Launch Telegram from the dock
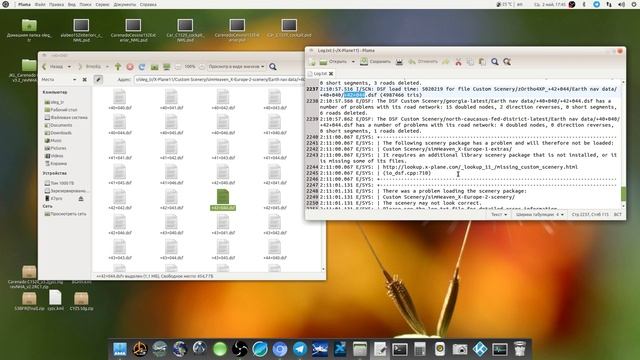 [300, 349]
